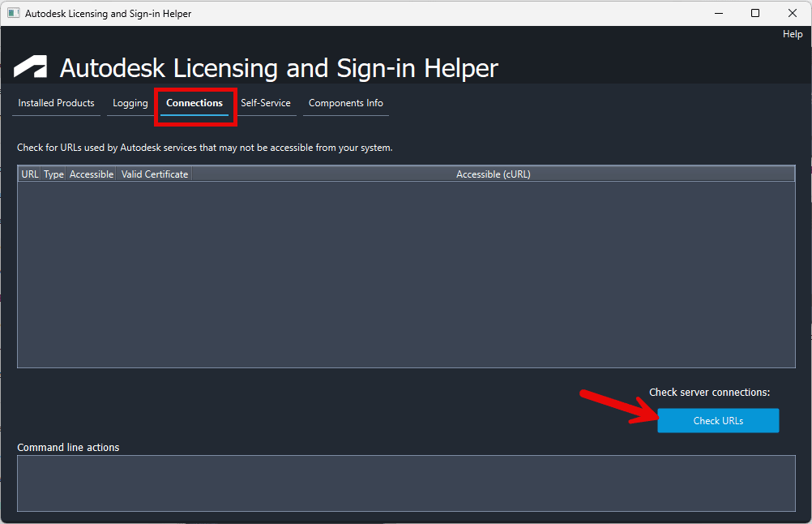Open the Help link
812x524 pixels.
click(793, 34)
